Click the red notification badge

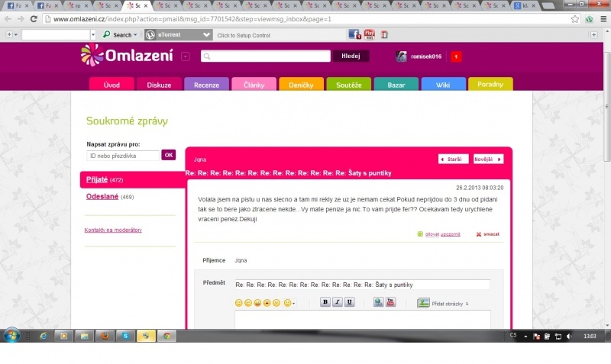click(x=455, y=56)
